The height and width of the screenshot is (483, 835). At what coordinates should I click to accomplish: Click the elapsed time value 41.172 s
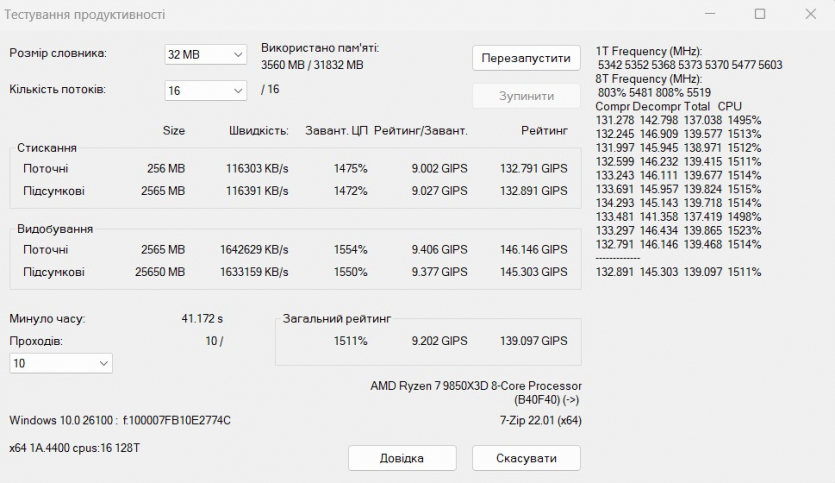point(202,319)
